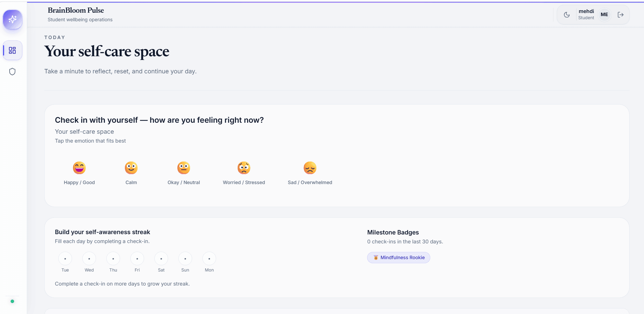Click '0 check-ins in the last 30 days.'

(405, 242)
